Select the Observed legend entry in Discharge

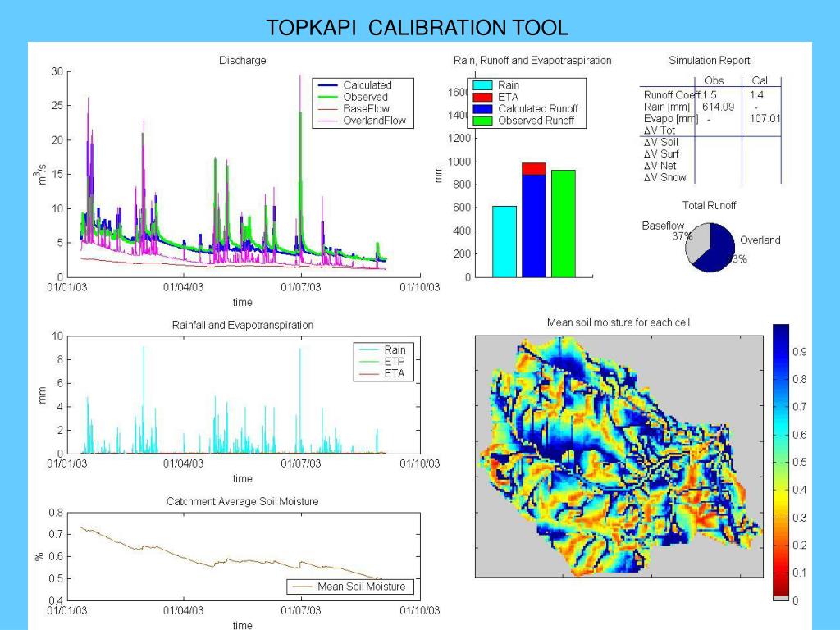pos(353,97)
